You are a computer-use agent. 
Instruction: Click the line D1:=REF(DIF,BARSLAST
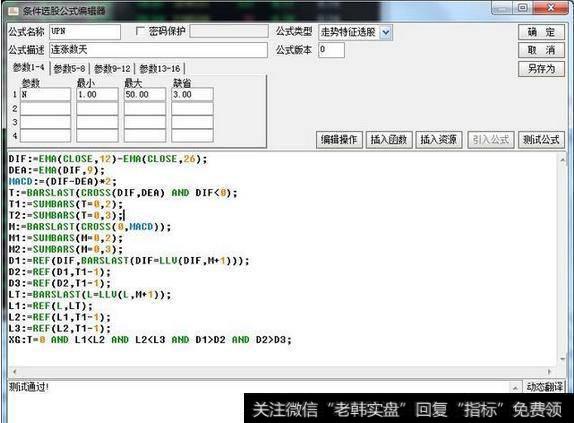point(129,261)
